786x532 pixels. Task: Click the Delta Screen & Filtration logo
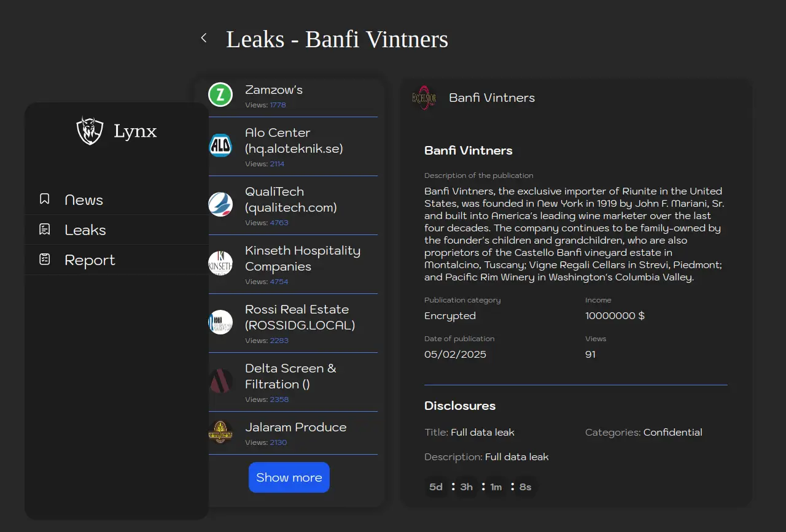coord(220,381)
